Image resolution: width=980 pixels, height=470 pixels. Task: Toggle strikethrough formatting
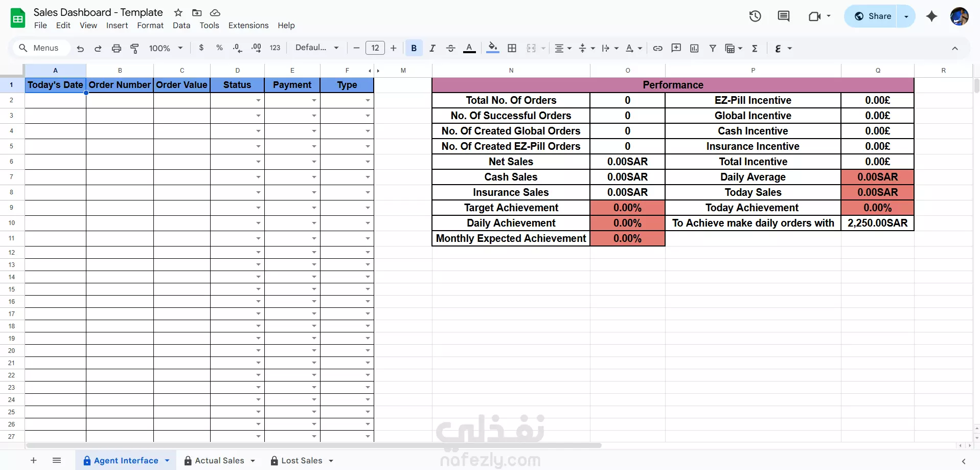[x=451, y=48]
